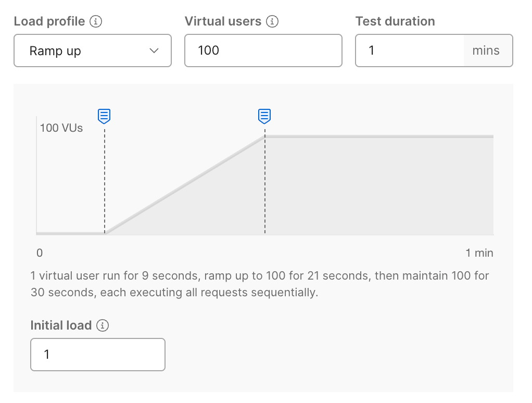The height and width of the screenshot is (403, 532).
Task: Click the 1 min axis label
Action: click(x=479, y=253)
